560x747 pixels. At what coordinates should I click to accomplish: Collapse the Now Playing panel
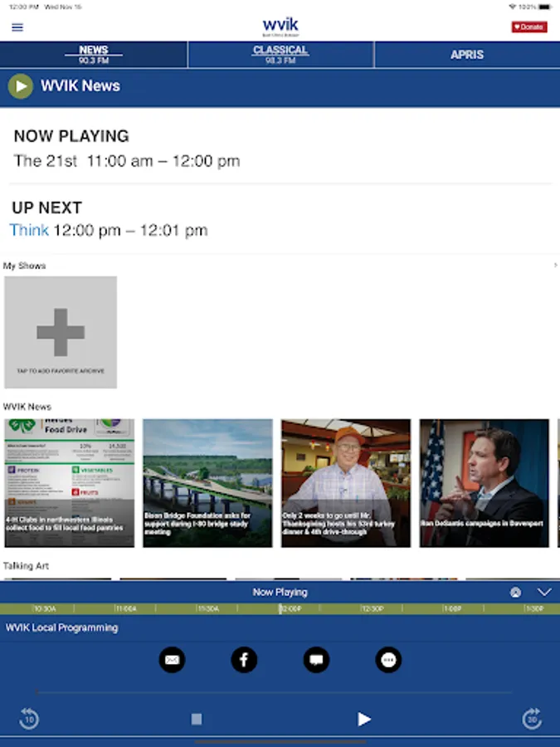point(544,592)
